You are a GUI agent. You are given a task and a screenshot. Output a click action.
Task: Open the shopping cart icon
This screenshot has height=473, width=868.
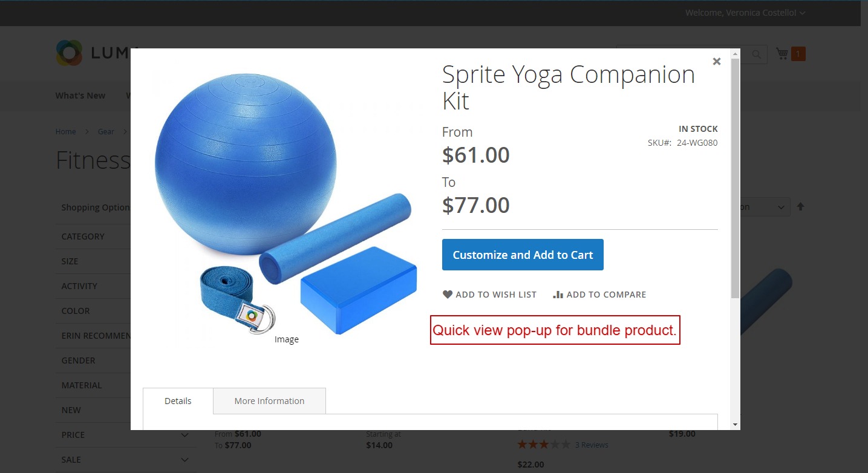[783, 54]
